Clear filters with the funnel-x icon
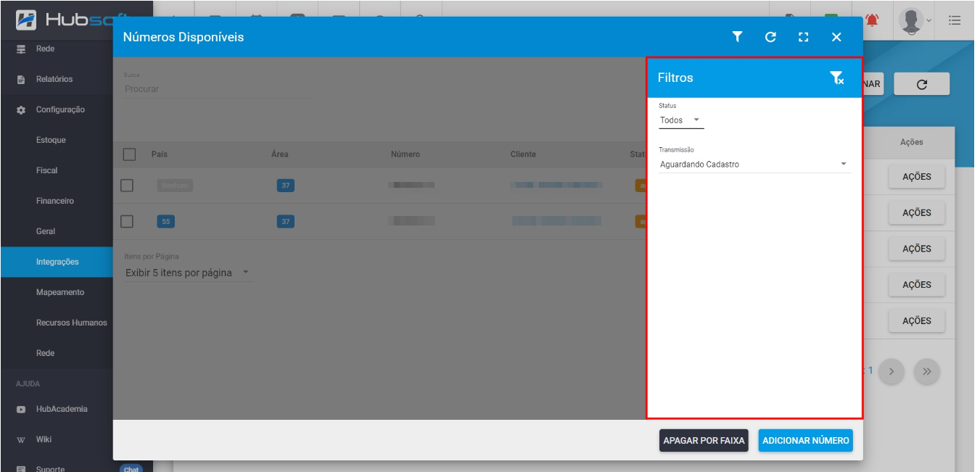The height and width of the screenshot is (472, 980). 836,78
